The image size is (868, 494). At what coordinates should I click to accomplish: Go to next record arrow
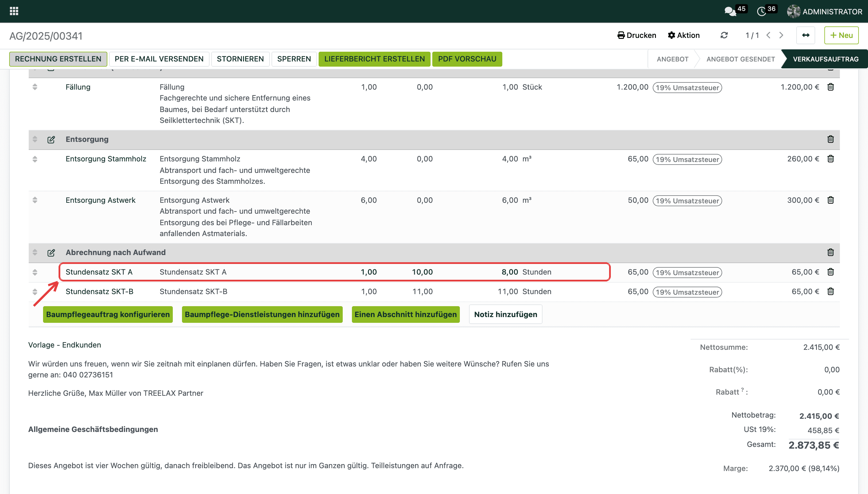(781, 35)
